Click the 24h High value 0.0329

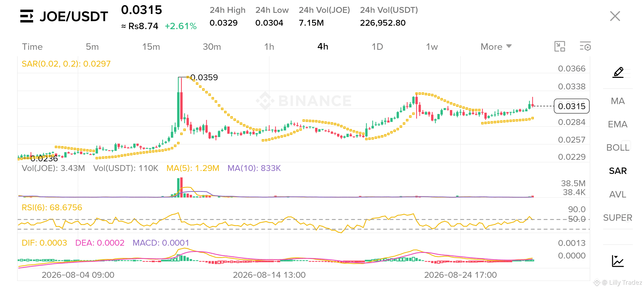(x=224, y=23)
